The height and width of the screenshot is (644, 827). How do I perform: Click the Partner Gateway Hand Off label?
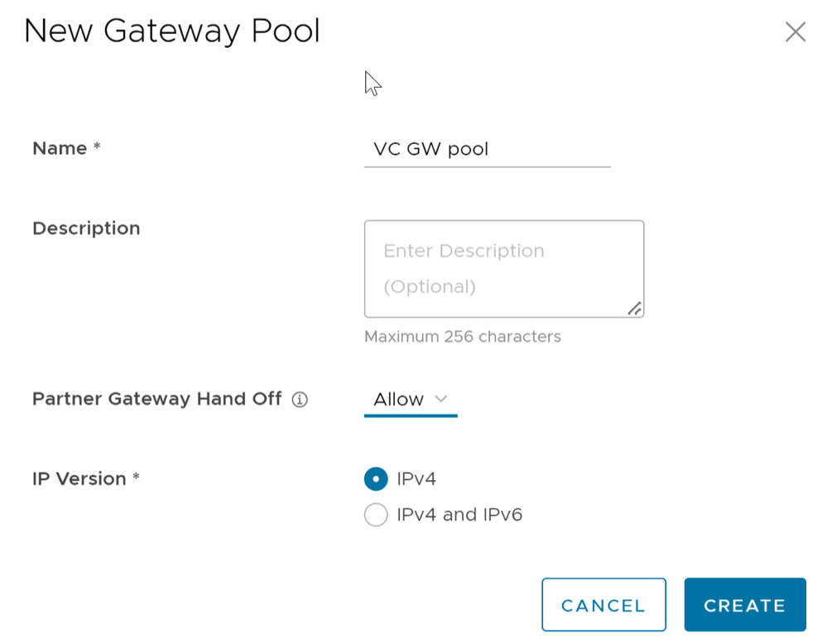156,399
